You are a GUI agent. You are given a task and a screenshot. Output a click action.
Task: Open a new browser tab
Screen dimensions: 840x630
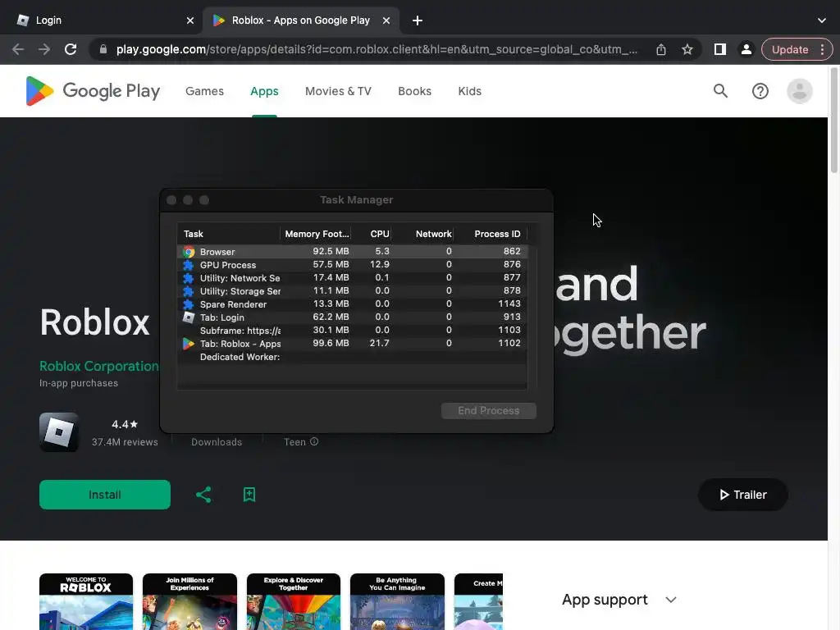click(x=418, y=21)
